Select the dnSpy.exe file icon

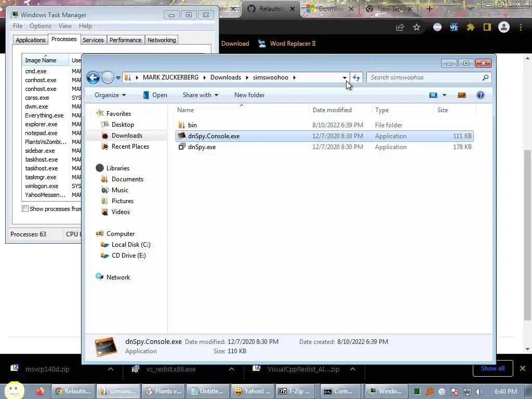[x=182, y=147]
